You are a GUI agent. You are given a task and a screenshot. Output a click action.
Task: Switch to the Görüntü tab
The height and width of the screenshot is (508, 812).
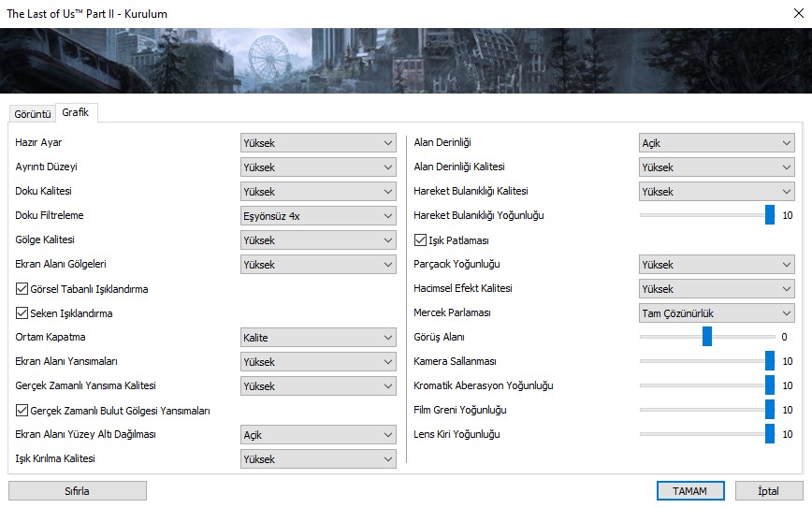(31, 114)
